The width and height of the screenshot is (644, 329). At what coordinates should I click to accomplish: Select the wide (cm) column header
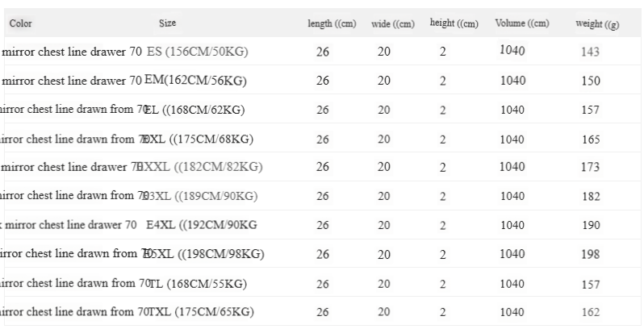393,24
